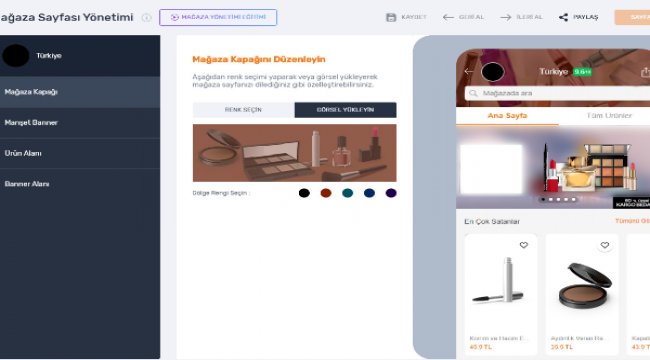Click the store logo in phone preview
This screenshot has width=650, height=360.
click(x=492, y=72)
